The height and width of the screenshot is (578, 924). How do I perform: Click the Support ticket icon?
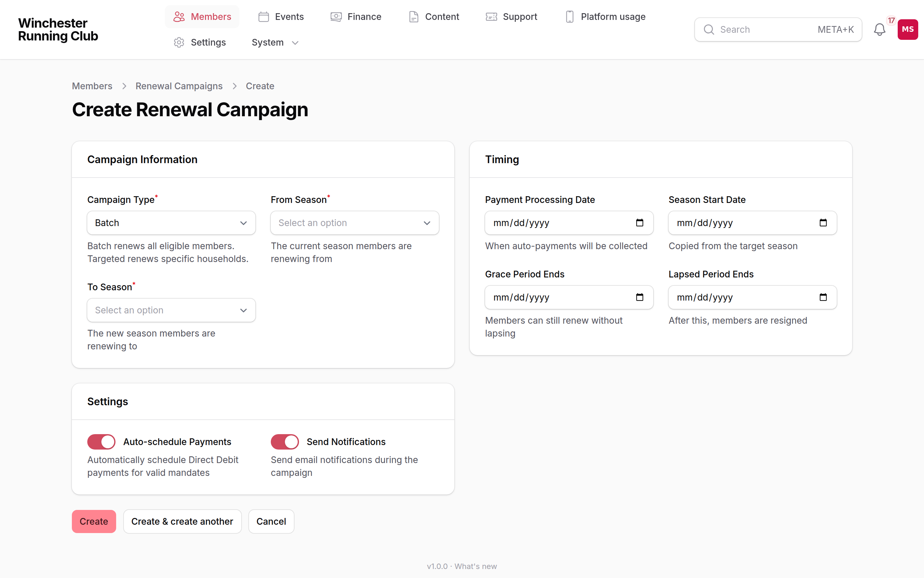point(492,17)
